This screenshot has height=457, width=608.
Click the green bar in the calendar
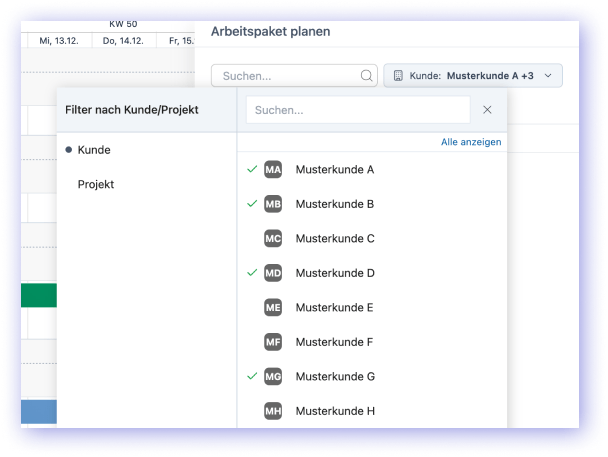39,295
